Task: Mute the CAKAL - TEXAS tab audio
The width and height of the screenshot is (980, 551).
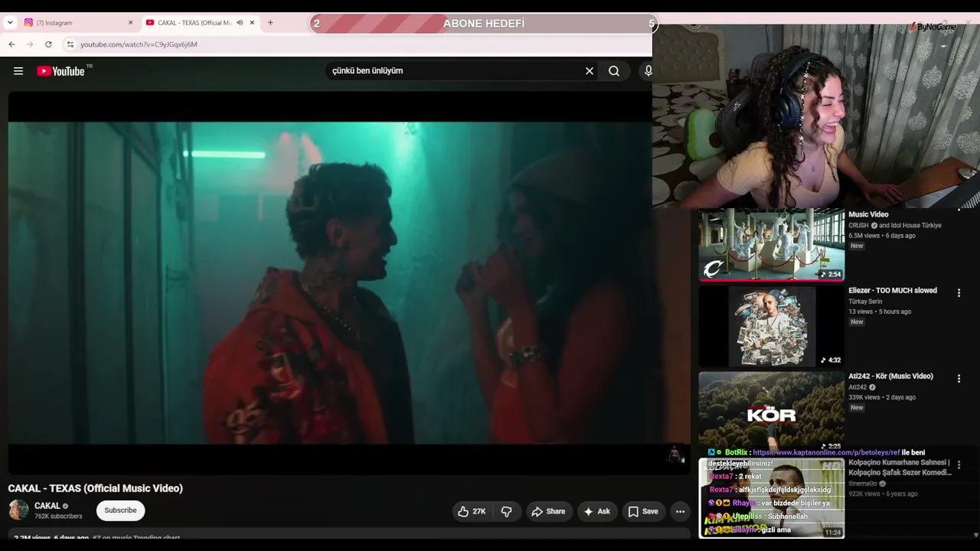Action: (240, 23)
